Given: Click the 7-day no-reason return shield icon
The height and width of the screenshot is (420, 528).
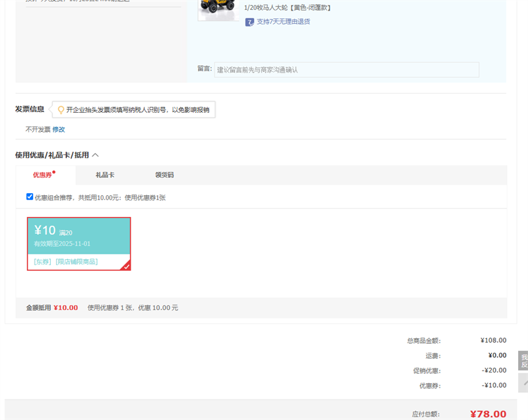Looking at the screenshot, I should pyautogui.click(x=249, y=22).
